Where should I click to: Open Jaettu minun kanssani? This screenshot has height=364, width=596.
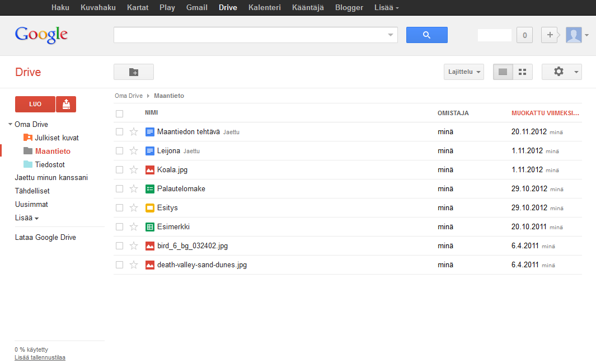(51, 177)
